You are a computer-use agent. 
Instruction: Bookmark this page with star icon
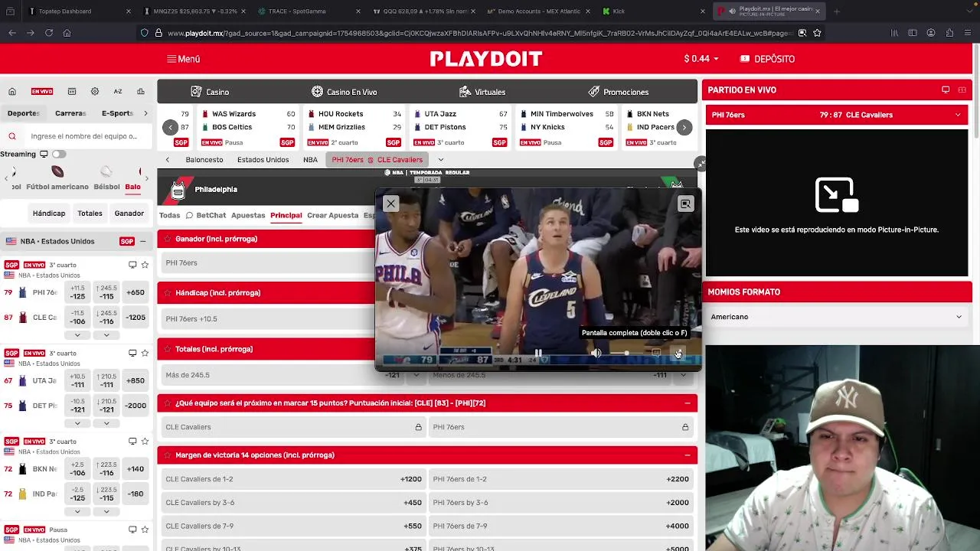[x=817, y=33]
